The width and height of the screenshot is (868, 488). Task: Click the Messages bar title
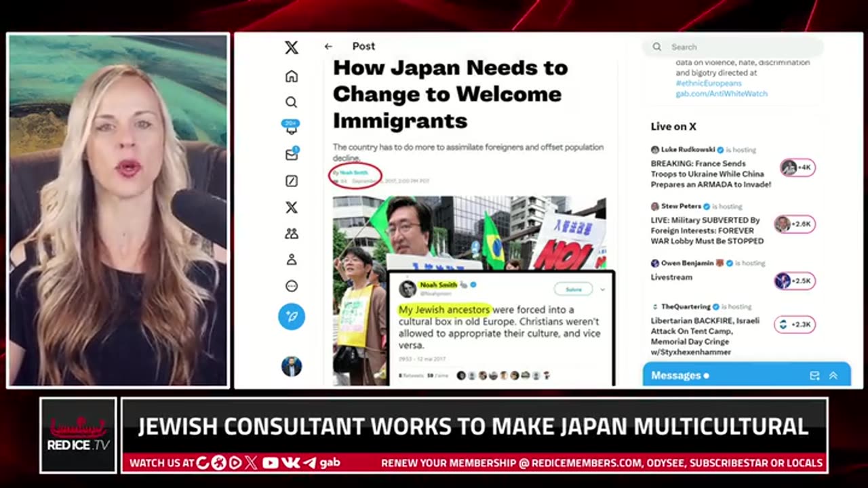676,375
